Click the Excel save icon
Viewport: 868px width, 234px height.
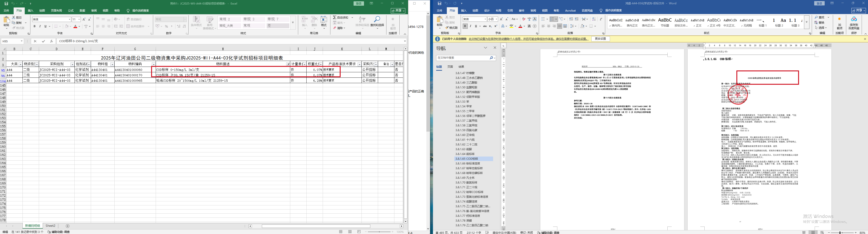[x=6, y=3]
